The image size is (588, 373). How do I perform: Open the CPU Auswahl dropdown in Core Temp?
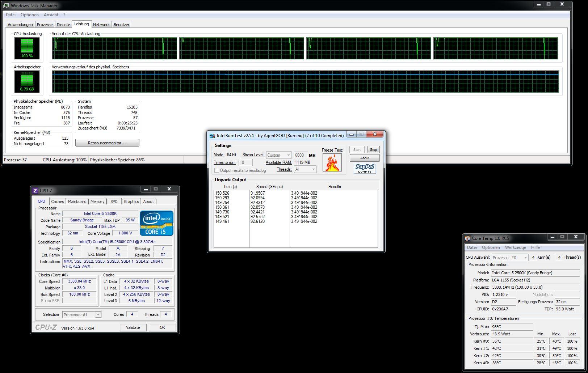point(510,258)
